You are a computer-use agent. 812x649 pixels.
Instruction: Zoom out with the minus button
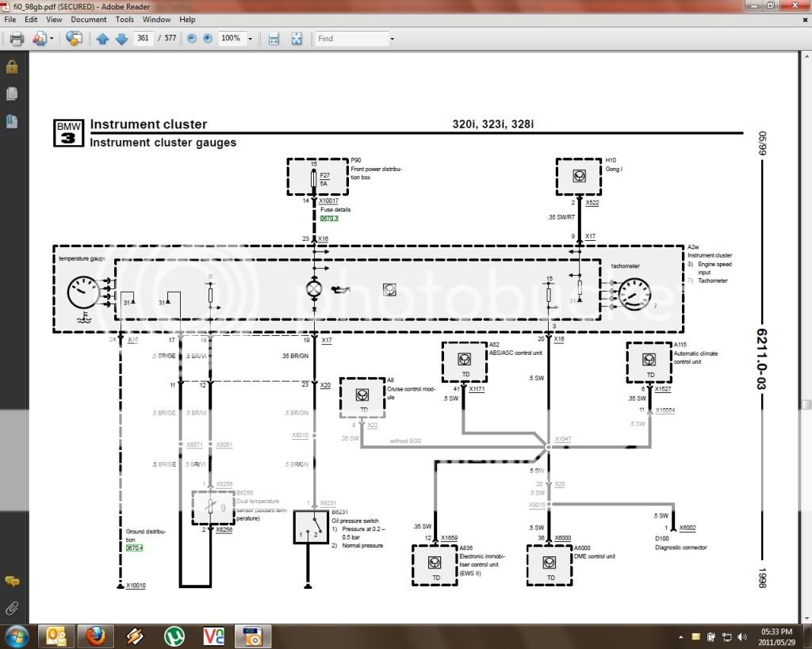(x=192, y=38)
